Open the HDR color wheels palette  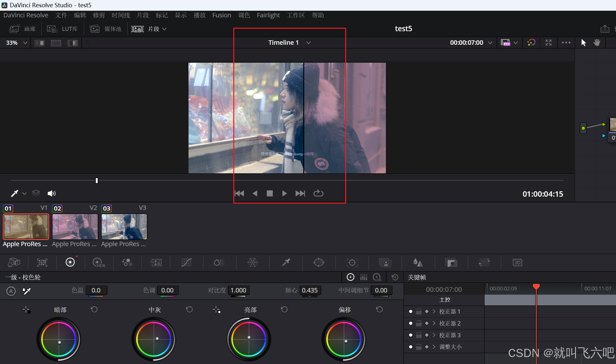pos(98,263)
